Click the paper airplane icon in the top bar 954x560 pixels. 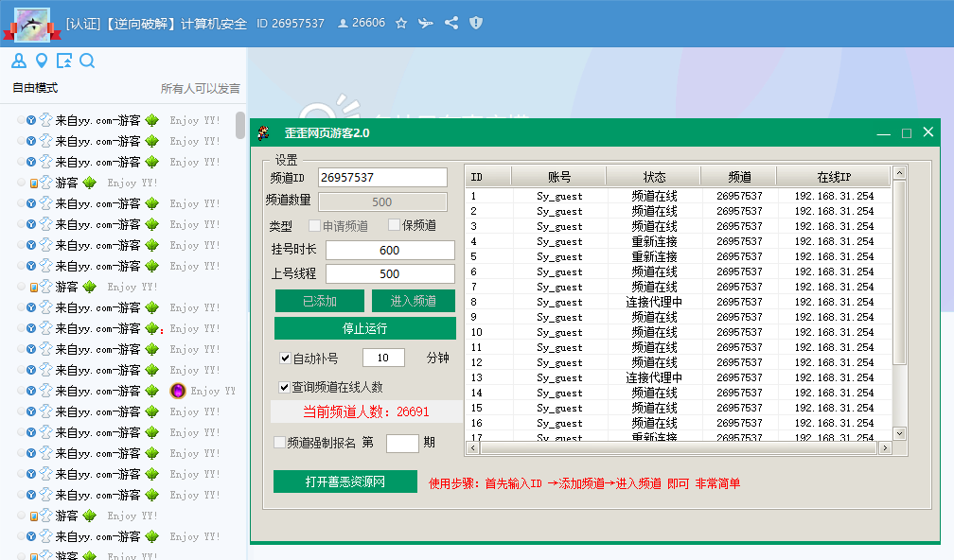pyautogui.click(x=428, y=22)
